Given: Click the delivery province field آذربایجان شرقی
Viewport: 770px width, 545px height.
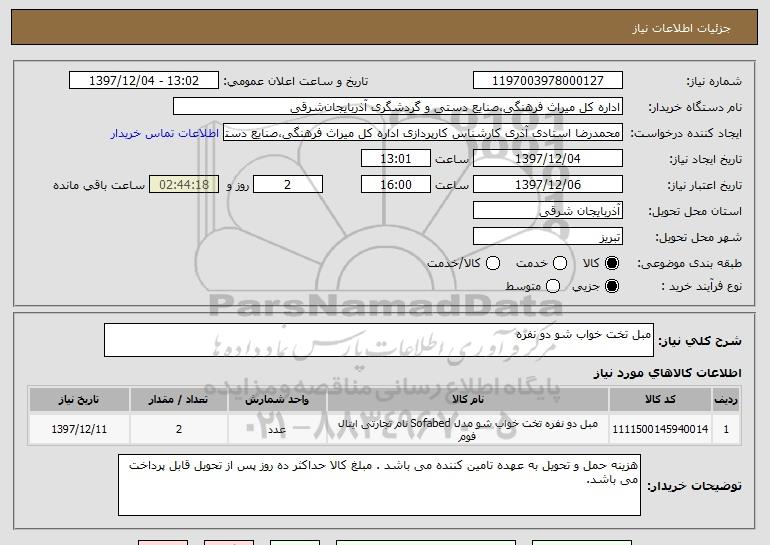Looking at the screenshot, I should coord(548,211).
